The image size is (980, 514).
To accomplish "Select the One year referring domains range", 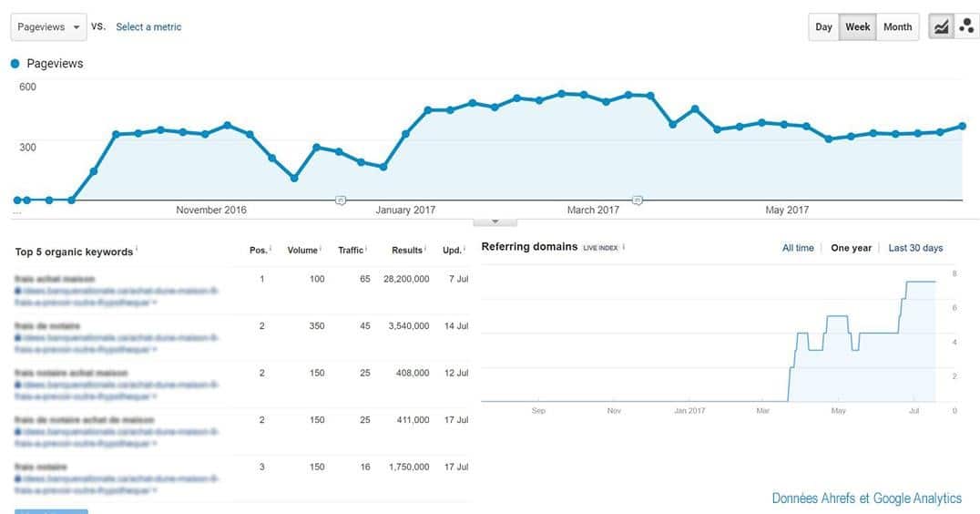I will [x=851, y=248].
